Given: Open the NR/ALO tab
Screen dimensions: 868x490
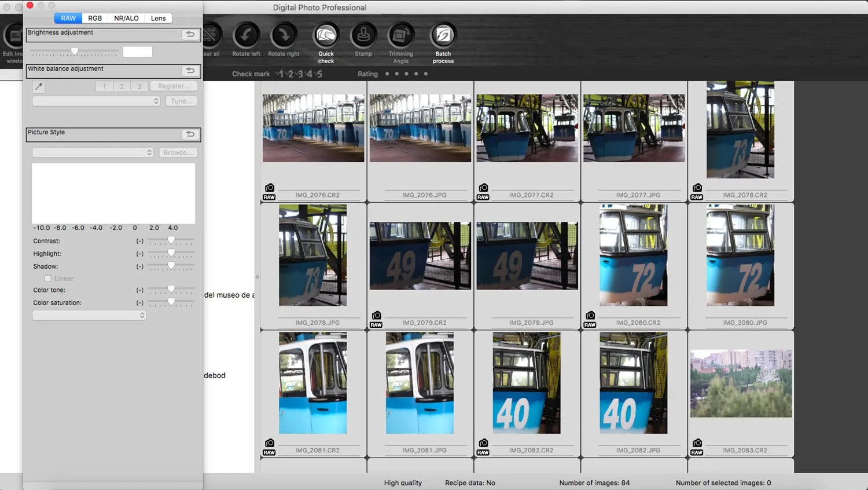Looking at the screenshot, I should coord(126,18).
